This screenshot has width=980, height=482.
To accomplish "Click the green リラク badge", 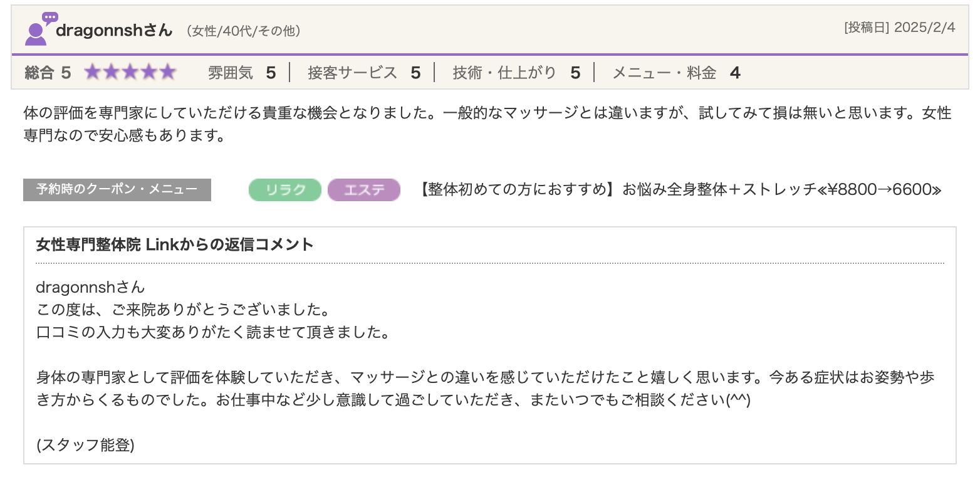I will pyautogui.click(x=285, y=190).
